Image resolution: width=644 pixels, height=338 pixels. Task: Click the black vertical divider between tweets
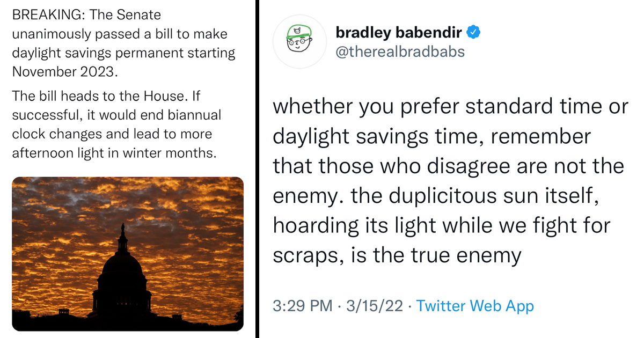(x=257, y=169)
